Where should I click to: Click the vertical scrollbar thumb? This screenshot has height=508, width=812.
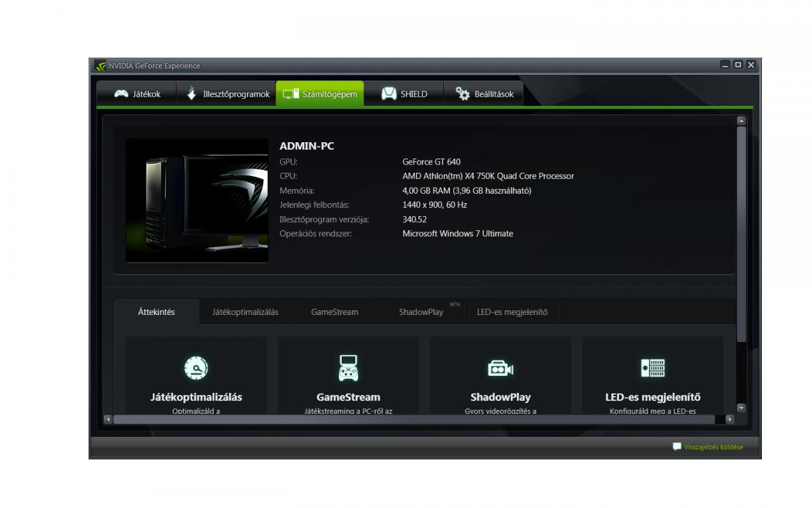(741, 234)
